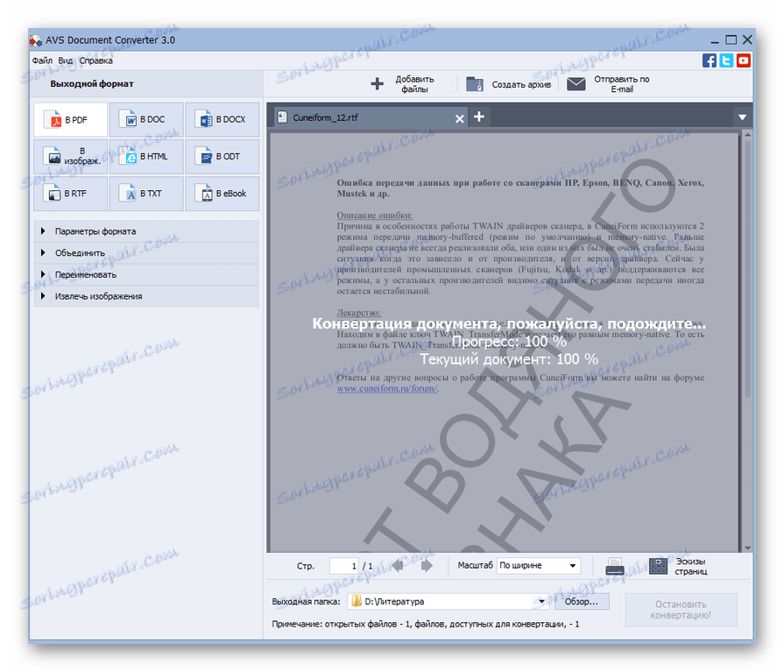Click the Прогресс: 100 % text
This screenshot has width=784, height=672.
(509, 342)
